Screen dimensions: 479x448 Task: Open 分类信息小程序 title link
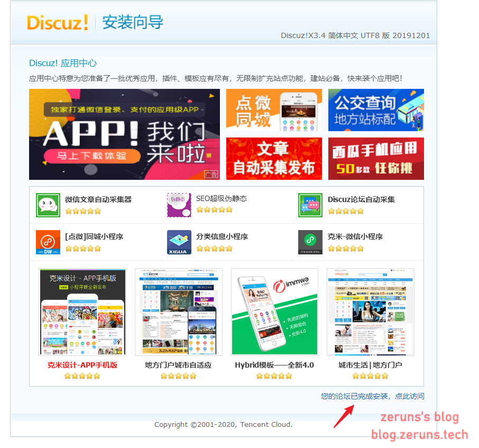pos(222,236)
